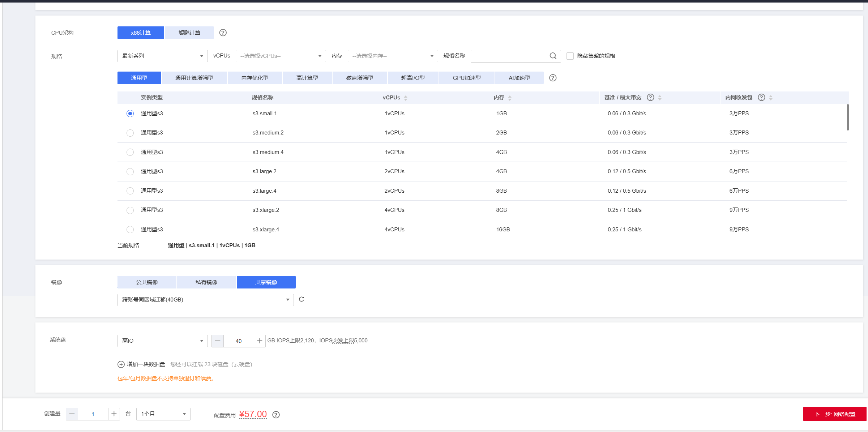Choose the 私有镜像 image source

pos(206,282)
